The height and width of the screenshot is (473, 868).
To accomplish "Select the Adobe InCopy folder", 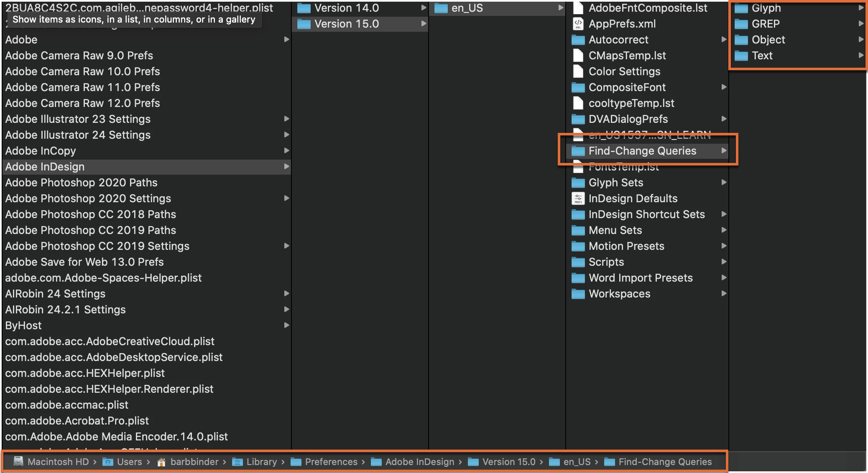I will (x=41, y=151).
